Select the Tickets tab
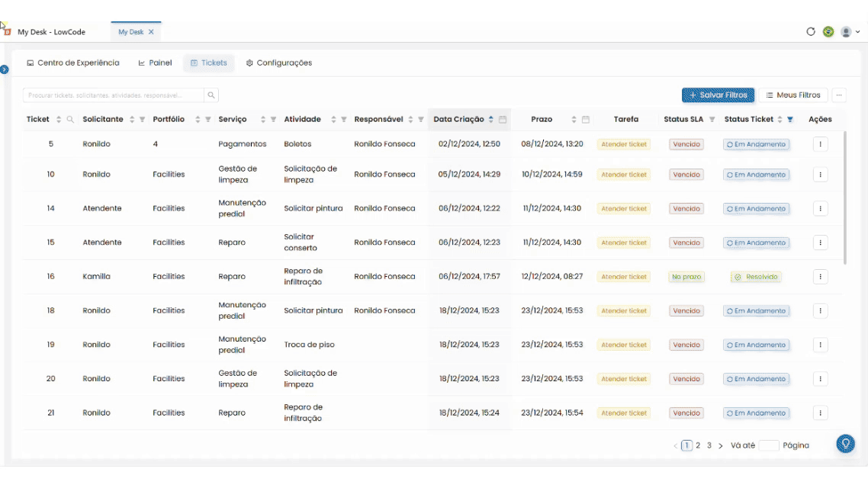Image resolution: width=868 pixels, height=488 pixels. click(209, 63)
